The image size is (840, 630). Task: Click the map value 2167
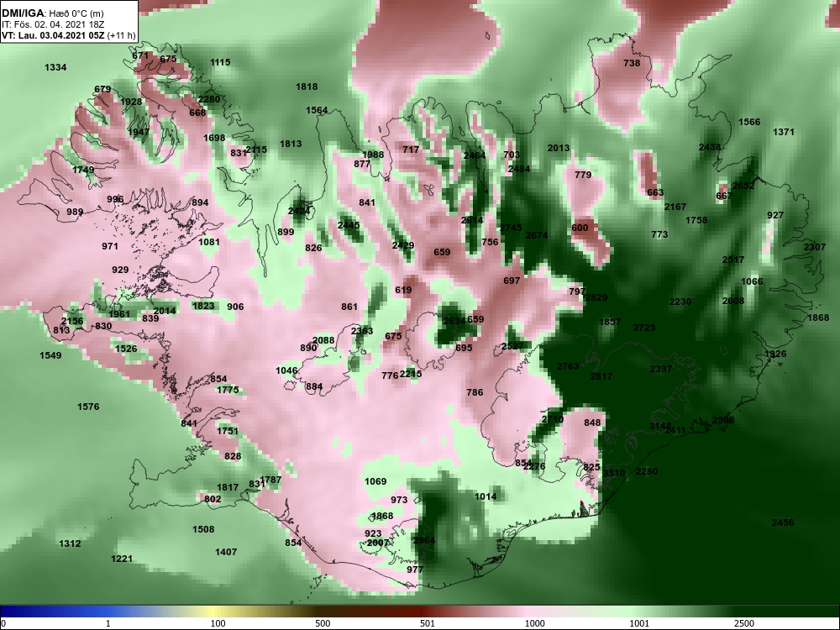click(x=675, y=207)
